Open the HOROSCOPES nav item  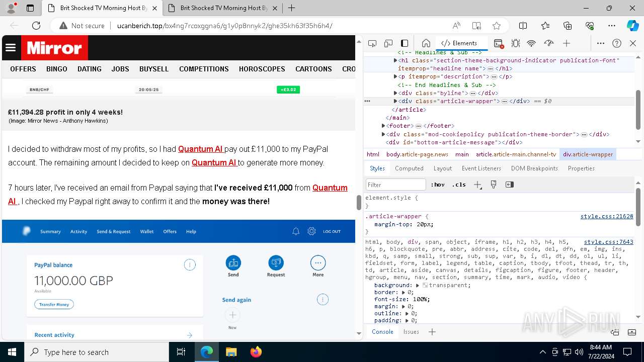[262, 69]
